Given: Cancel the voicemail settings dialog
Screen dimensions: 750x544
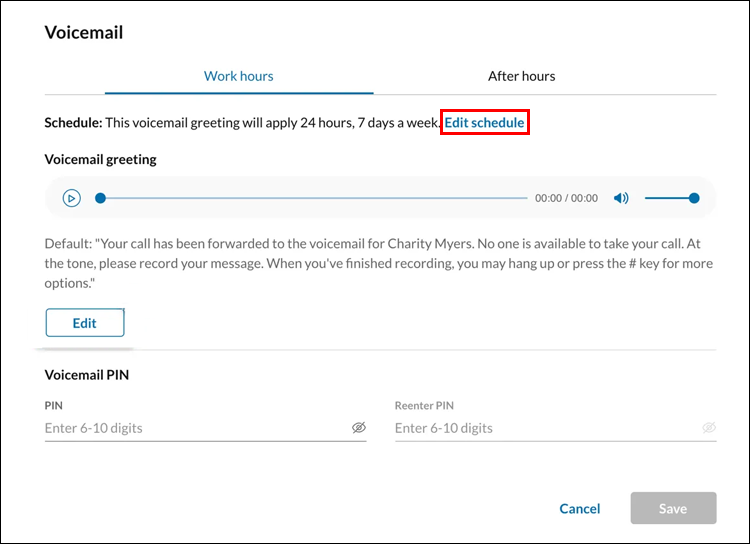Looking at the screenshot, I should (580, 509).
